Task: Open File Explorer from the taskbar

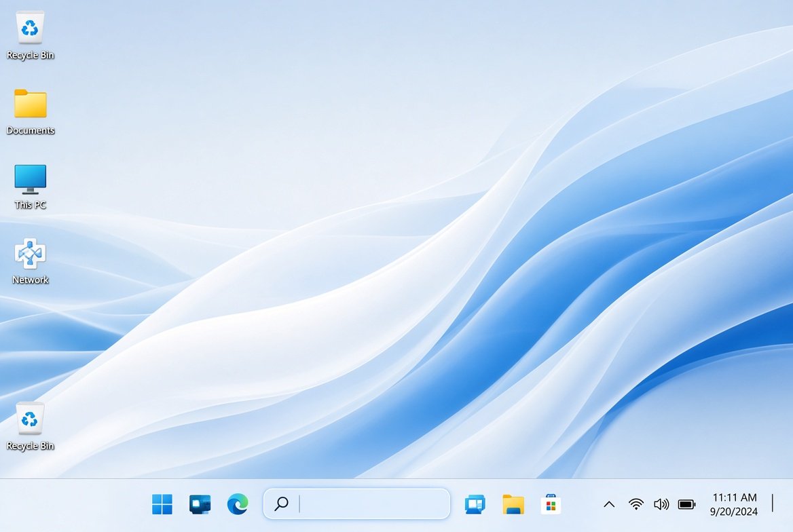Action: coord(513,504)
